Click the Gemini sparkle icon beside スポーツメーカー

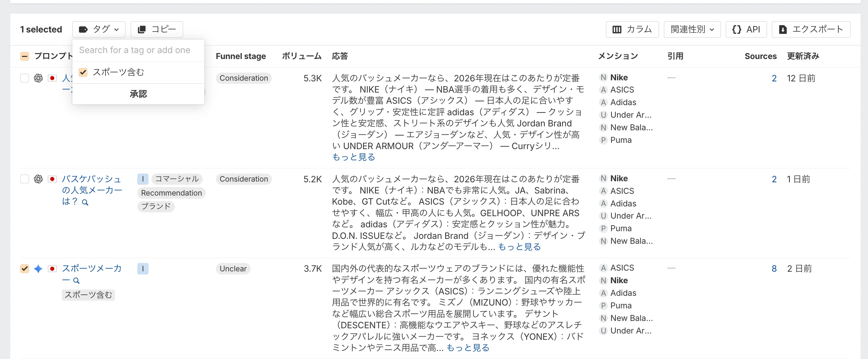tap(38, 269)
